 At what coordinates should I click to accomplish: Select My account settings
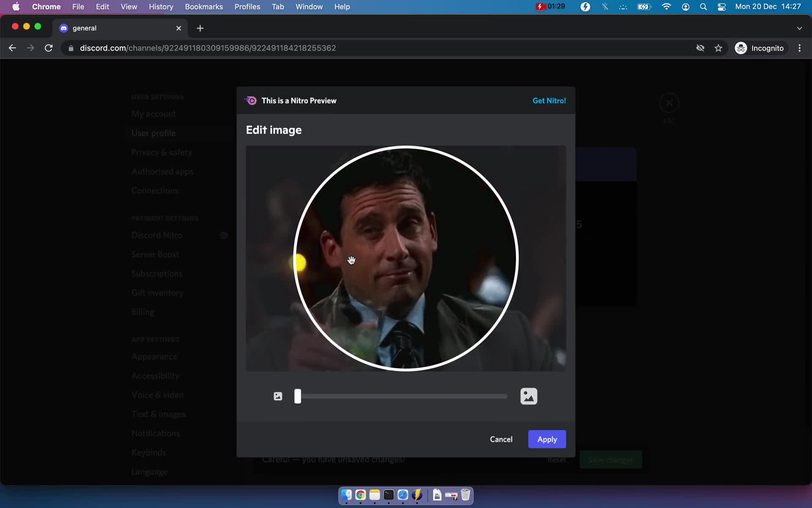tap(154, 113)
